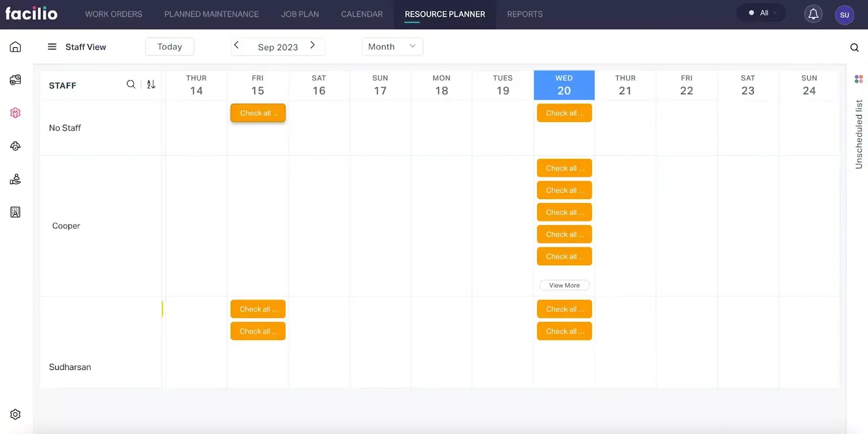Sort staff list with the sort icon
The width and height of the screenshot is (868, 434).
pyautogui.click(x=151, y=85)
